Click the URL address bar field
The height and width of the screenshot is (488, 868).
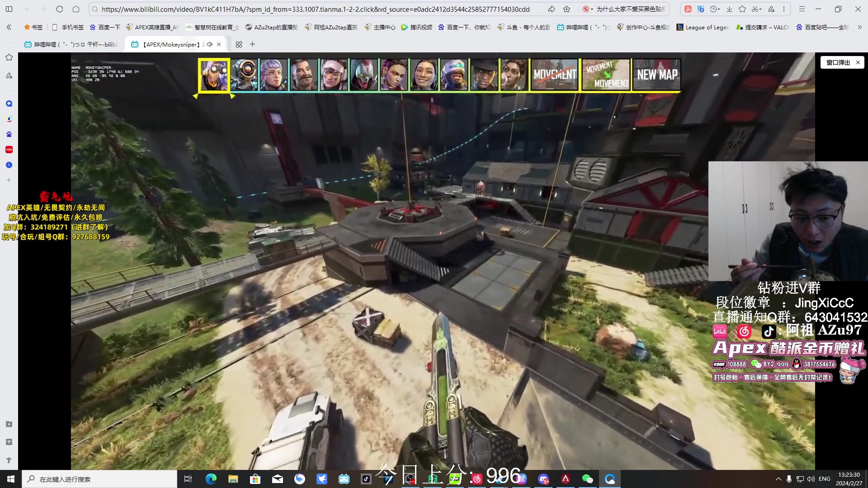point(316,9)
